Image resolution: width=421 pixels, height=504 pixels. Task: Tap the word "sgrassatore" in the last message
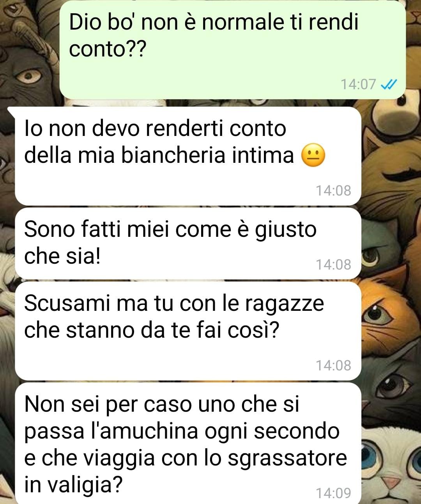click(x=287, y=458)
